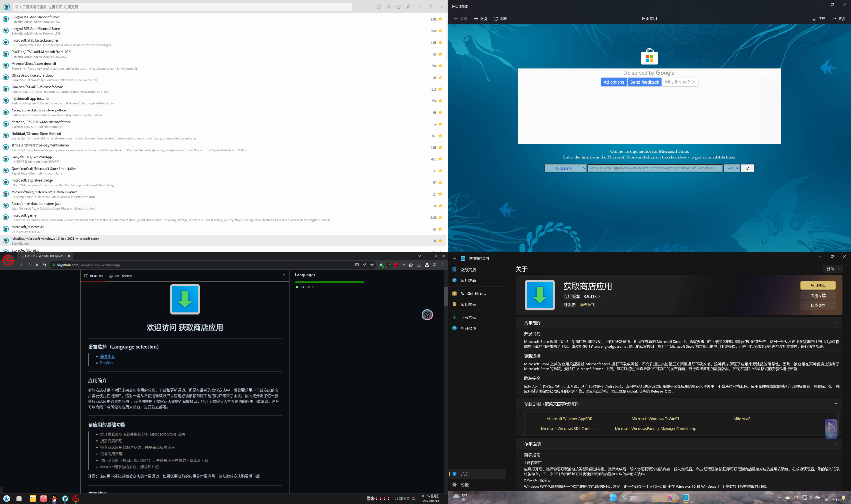Bookmark page with the star icon in address bar
Screen dimensions: 851x504
(372, 265)
